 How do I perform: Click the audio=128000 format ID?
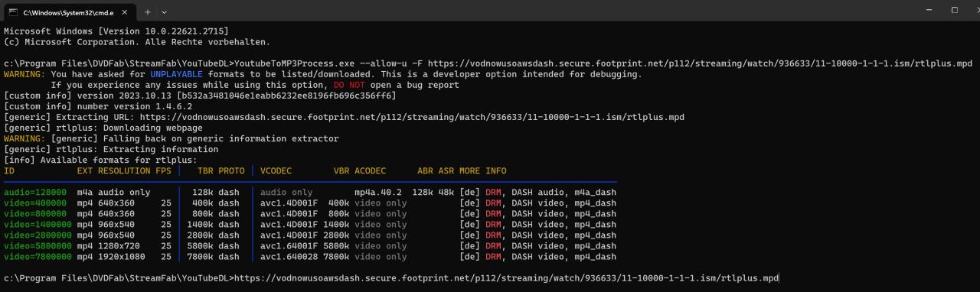tap(35, 192)
